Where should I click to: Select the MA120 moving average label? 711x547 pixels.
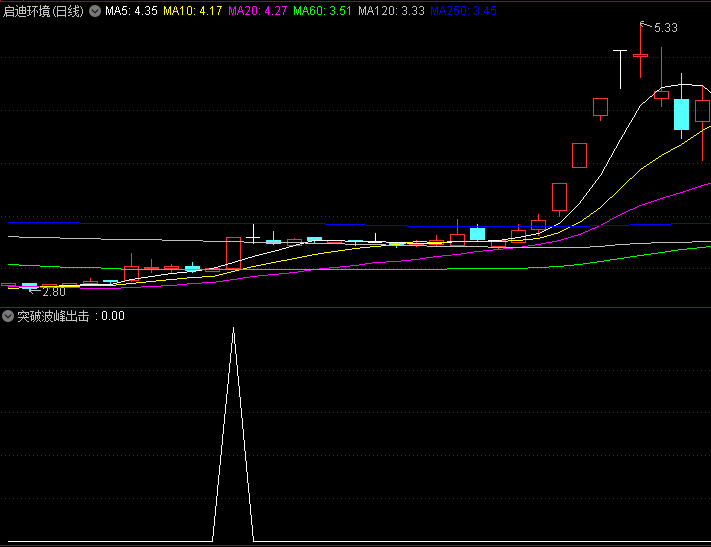(390, 11)
